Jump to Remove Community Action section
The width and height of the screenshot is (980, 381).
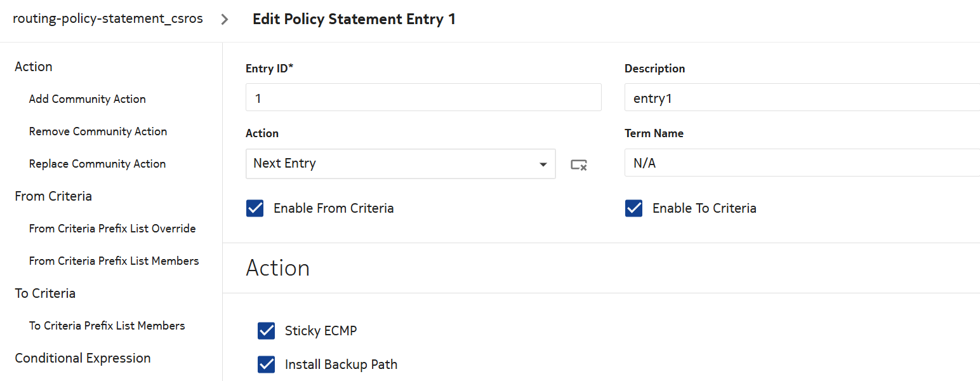click(98, 131)
